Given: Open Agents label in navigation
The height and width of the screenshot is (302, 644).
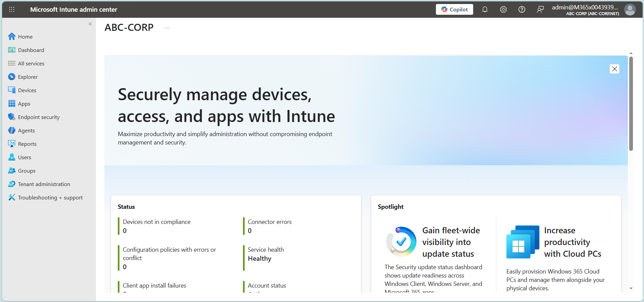Looking at the screenshot, I should tap(27, 130).
